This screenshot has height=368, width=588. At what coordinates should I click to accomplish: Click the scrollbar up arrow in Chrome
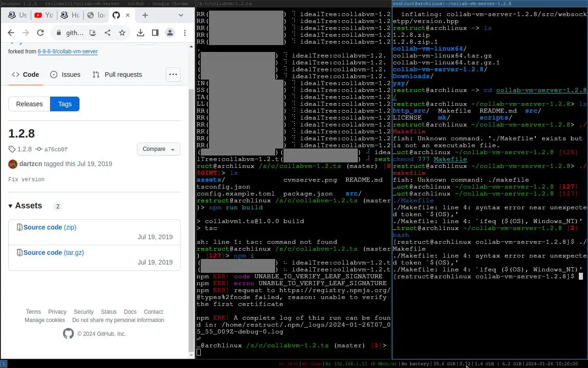[192, 46]
